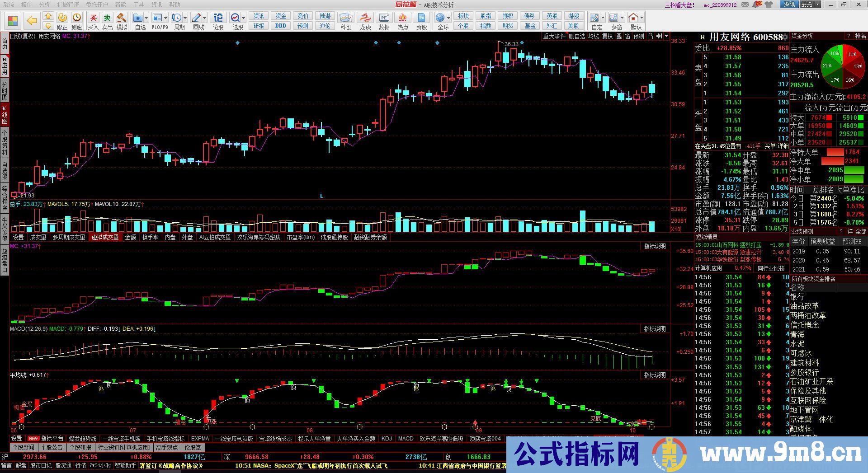Toggle 均线 moving average display

pos(593,36)
